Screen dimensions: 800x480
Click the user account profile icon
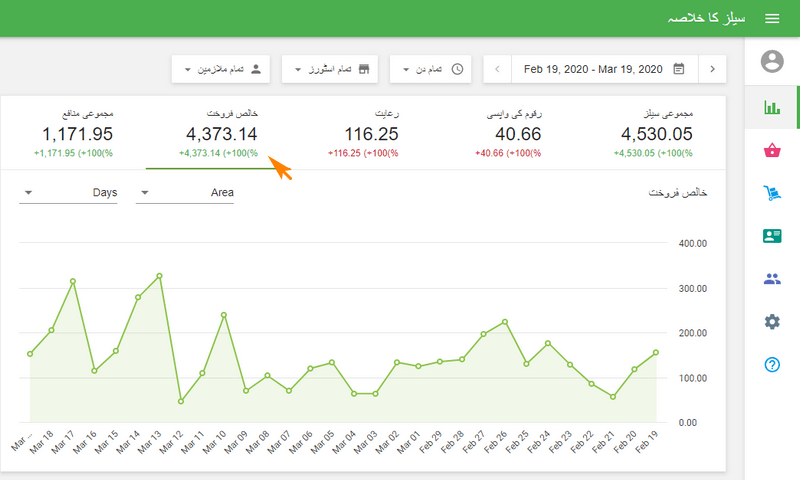[x=772, y=62]
